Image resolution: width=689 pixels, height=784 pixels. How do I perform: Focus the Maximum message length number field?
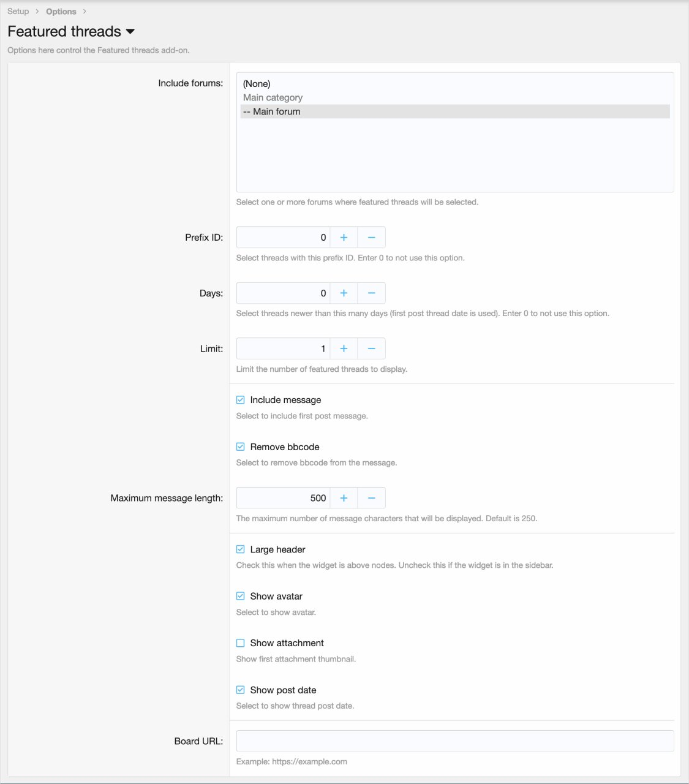tap(283, 498)
